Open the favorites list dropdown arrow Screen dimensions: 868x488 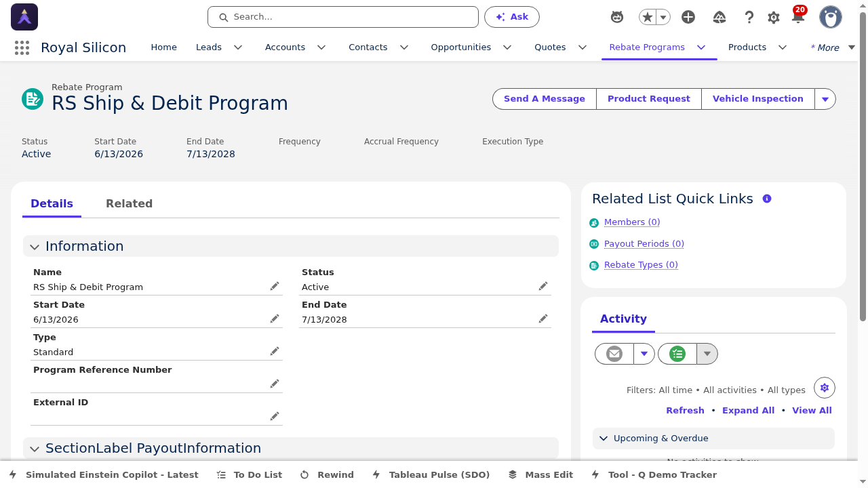click(663, 17)
